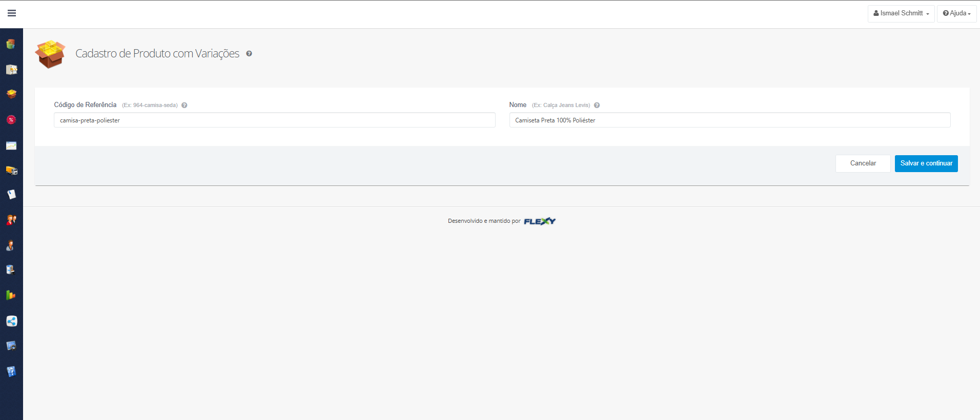
Task: Open the hamburger menu
Action: (x=12, y=13)
